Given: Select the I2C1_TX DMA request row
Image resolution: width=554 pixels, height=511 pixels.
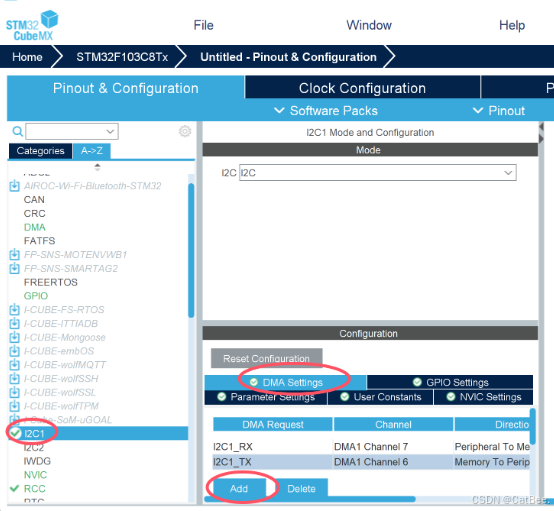Looking at the screenshot, I should 371,462.
